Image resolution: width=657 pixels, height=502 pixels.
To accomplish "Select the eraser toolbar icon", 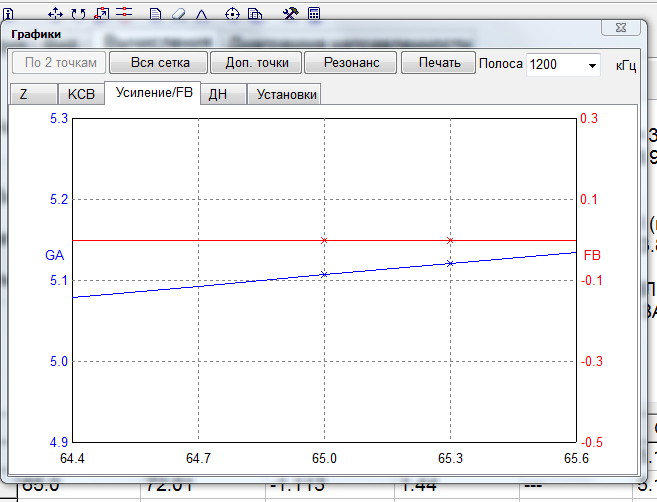I will [178, 14].
